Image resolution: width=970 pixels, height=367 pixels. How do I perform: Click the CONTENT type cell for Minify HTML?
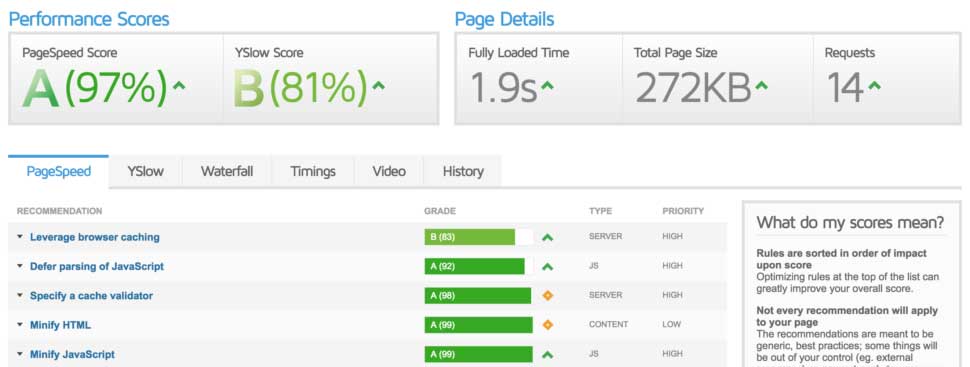click(x=608, y=324)
